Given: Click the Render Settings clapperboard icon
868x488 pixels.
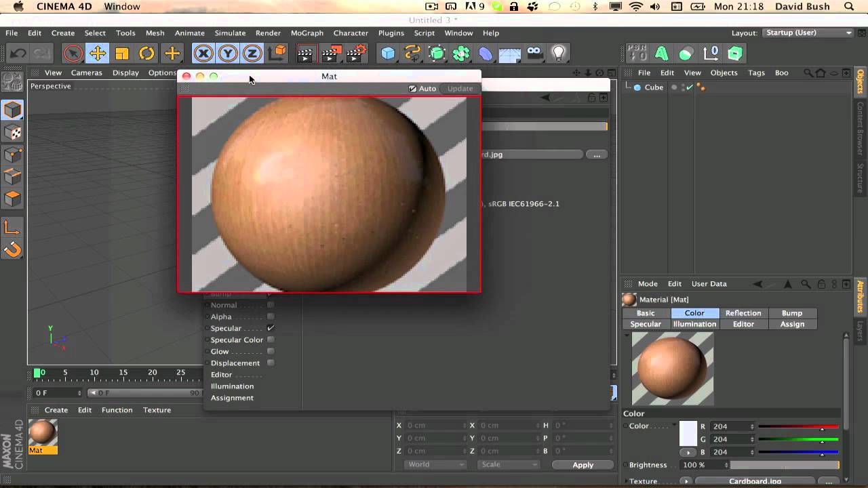Looking at the screenshot, I should pyautogui.click(x=356, y=54).
